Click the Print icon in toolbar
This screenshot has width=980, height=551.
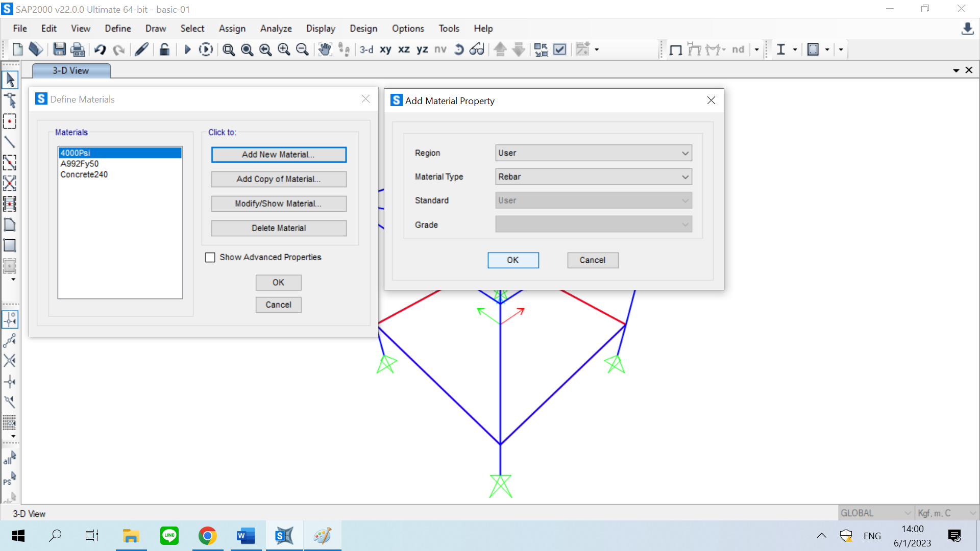click(x=78, y=49)
